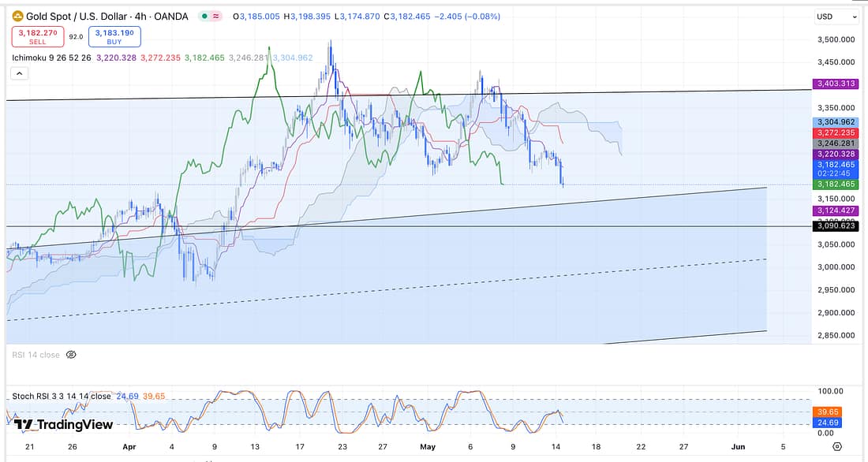Click the green market status dot
The image size is (868, 462).
(204, 17)
